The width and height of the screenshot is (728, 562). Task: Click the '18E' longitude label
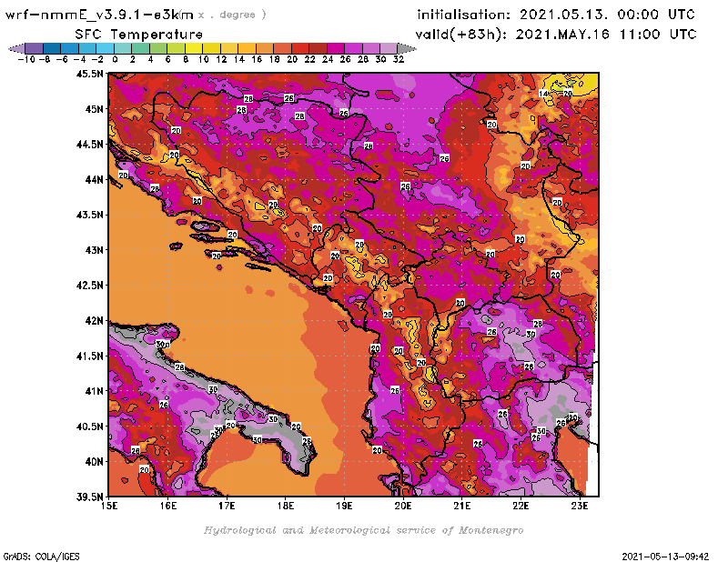[x=286, y=506]
